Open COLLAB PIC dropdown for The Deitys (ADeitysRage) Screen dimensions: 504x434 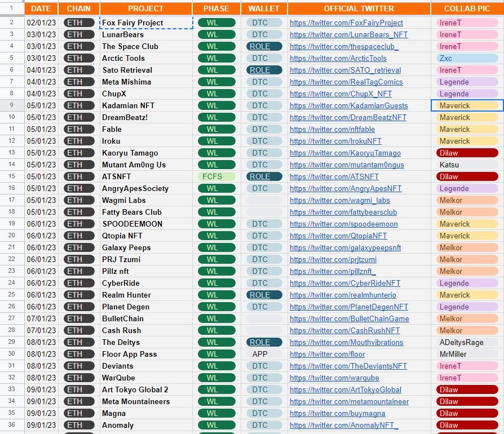pyautogui.click(x=467, y=343)
